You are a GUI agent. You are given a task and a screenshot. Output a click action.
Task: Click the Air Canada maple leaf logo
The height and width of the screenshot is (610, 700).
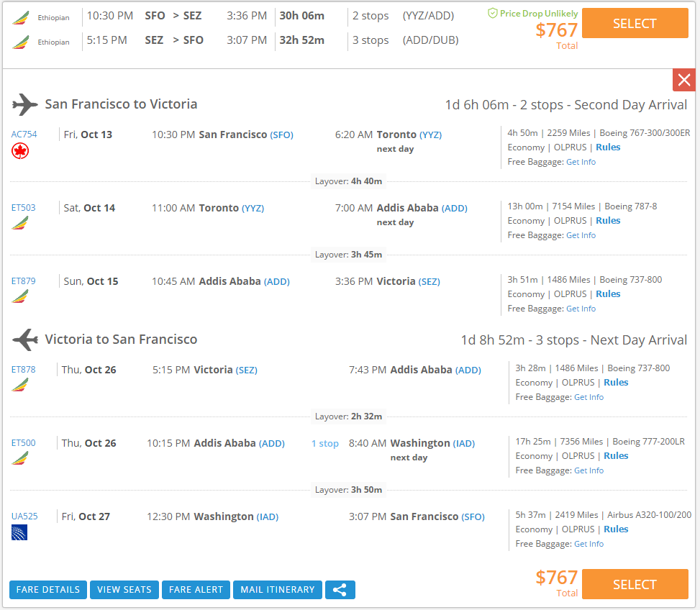20,151
